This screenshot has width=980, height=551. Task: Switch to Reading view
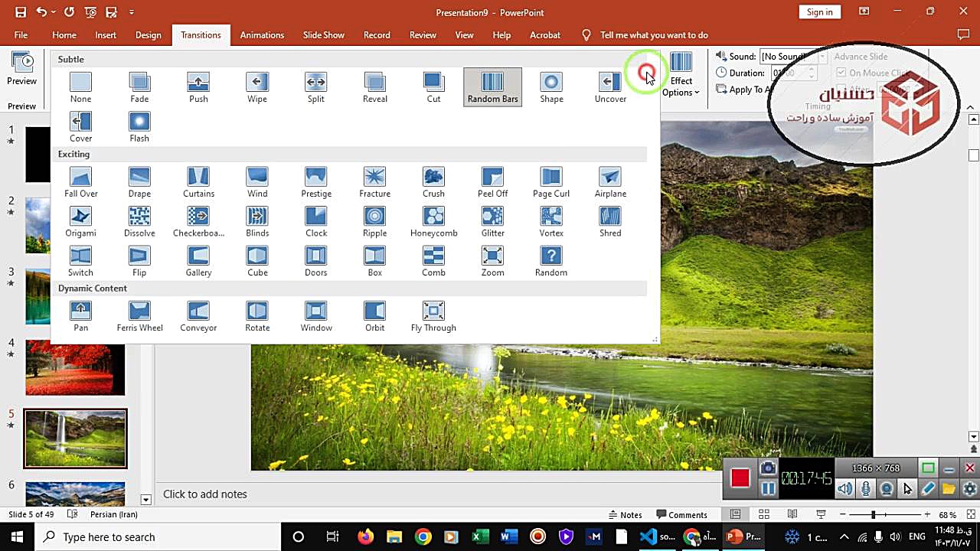pos(792,515)
